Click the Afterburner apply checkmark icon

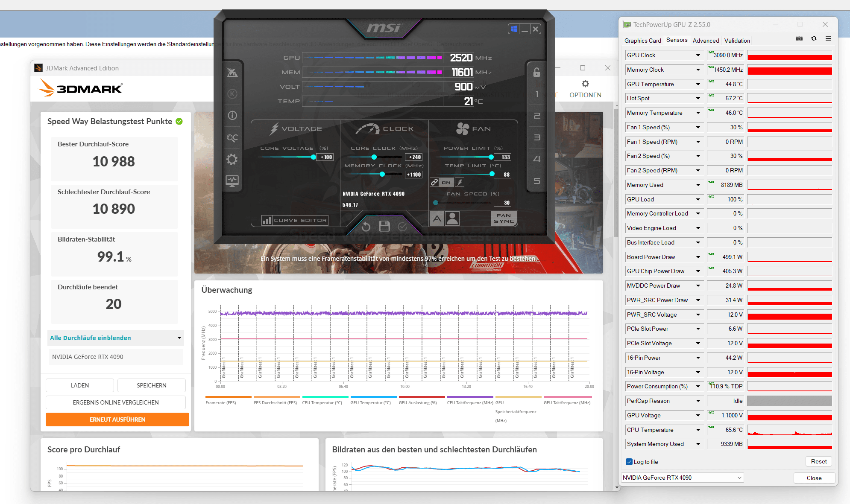(x=402, y=227)
